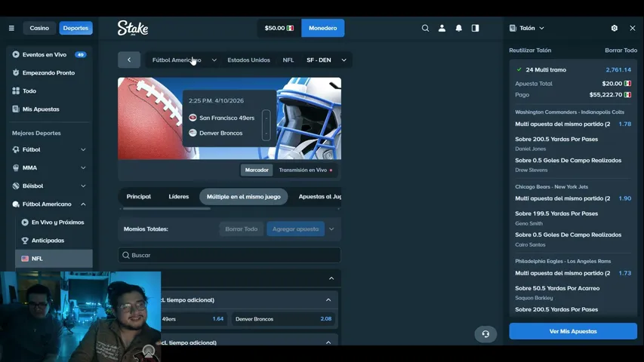Expand MMA sports menu chevron
The width and height of the screenshot is (644, 362).
[83, 167]
